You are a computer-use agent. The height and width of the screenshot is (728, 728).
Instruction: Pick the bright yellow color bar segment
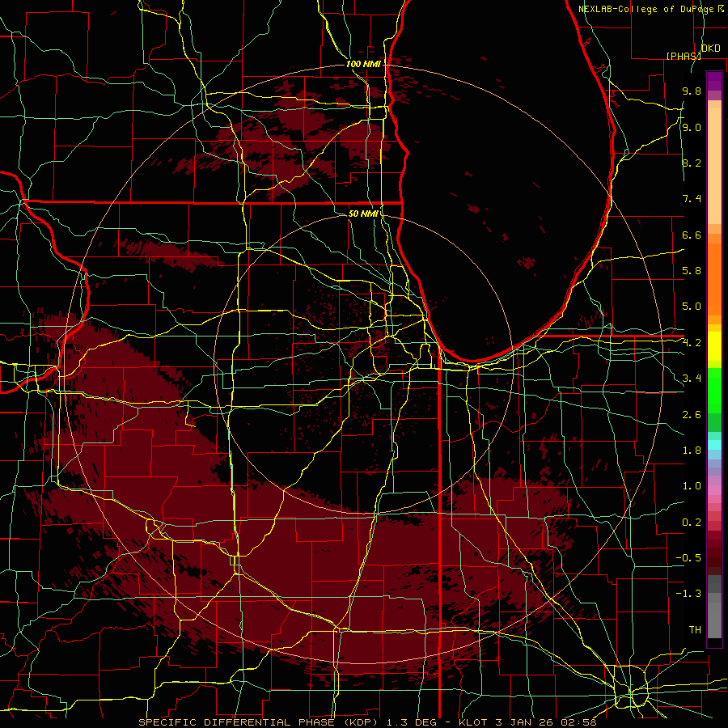pyautogui.click(x=714, y=346)
